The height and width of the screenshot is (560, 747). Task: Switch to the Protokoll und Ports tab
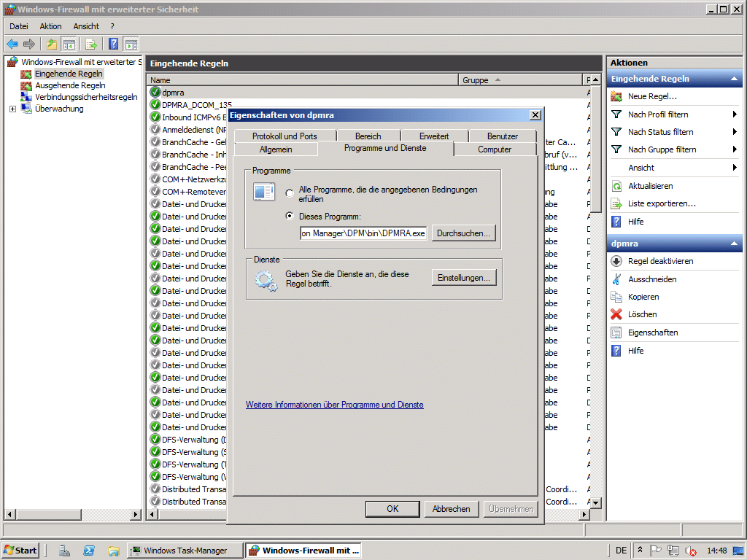[x=285, y=136]
